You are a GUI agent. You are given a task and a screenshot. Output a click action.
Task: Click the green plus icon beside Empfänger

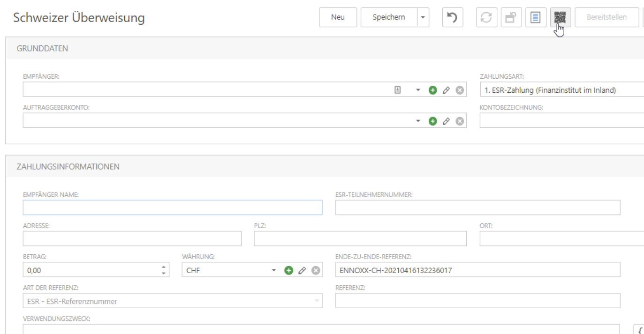click(432, 90)
